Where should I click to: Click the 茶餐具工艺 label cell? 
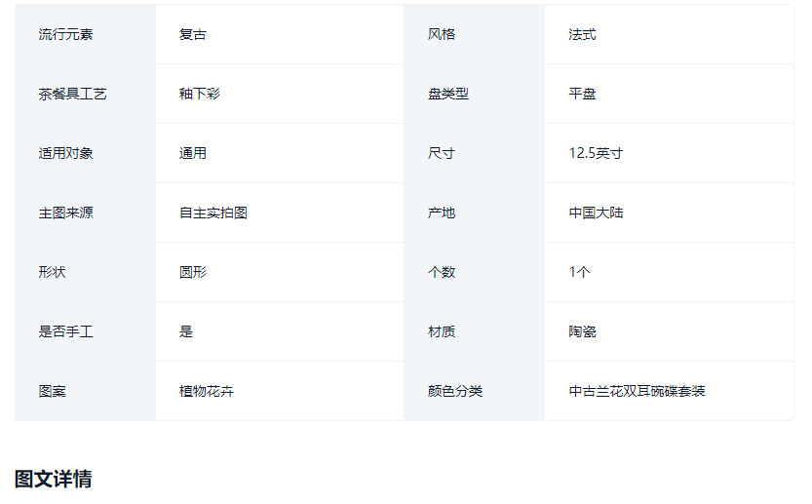73,95
